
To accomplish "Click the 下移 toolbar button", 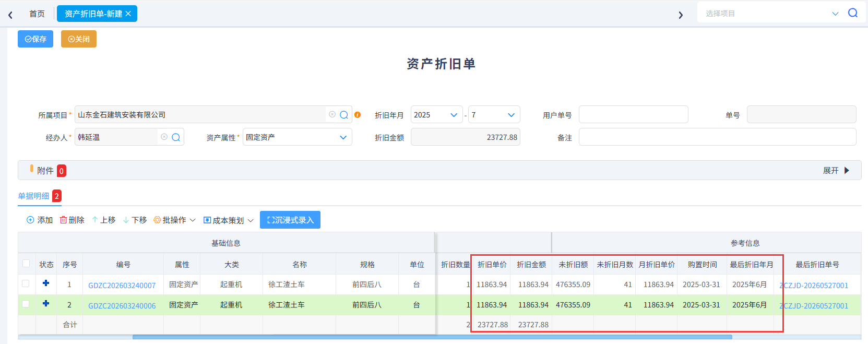I will (135, 220).
